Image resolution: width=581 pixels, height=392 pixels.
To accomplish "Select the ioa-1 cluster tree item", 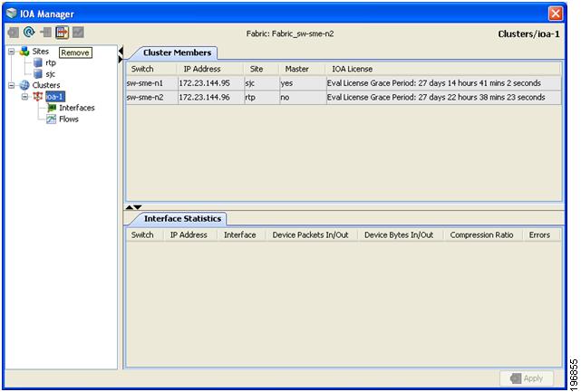I will 55,97.
